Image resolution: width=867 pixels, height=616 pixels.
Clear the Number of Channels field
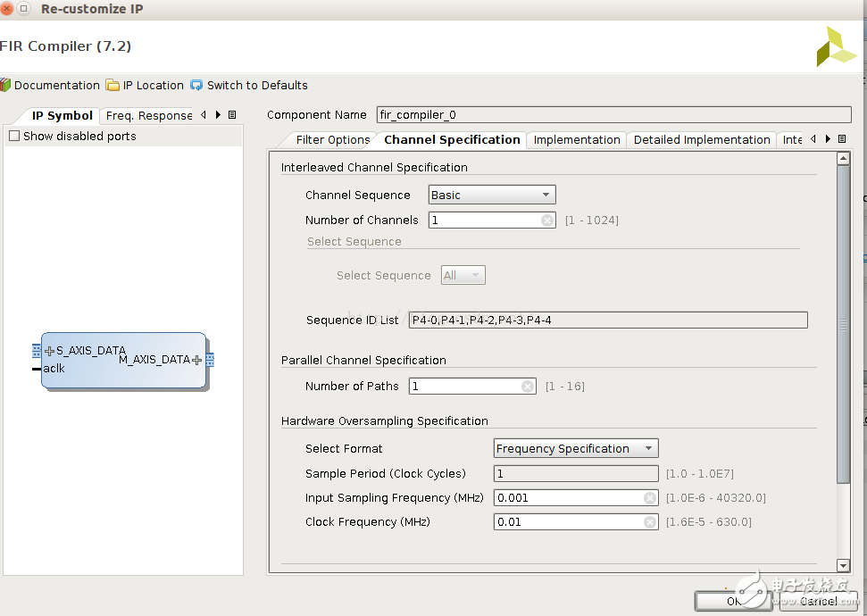[547, 221]
